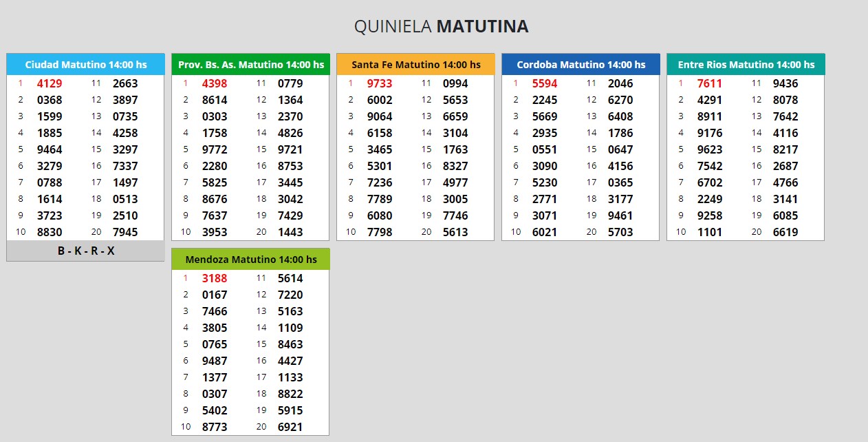Select number 0765 in Mendoza table
The width and height of the screenshot is (868, 442).
click(x=215, y=344)
